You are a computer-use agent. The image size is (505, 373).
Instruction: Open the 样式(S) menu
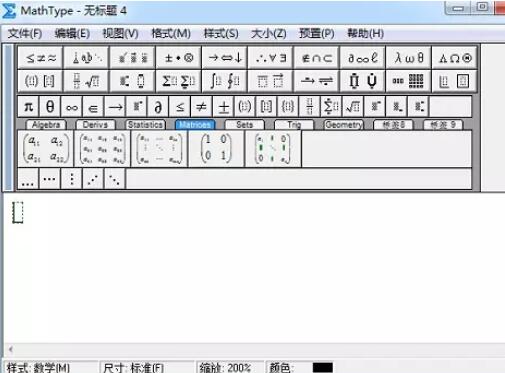tap(221, 33)
